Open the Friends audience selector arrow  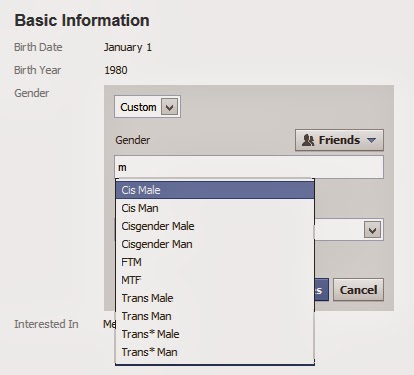click(x=371, y=140)
